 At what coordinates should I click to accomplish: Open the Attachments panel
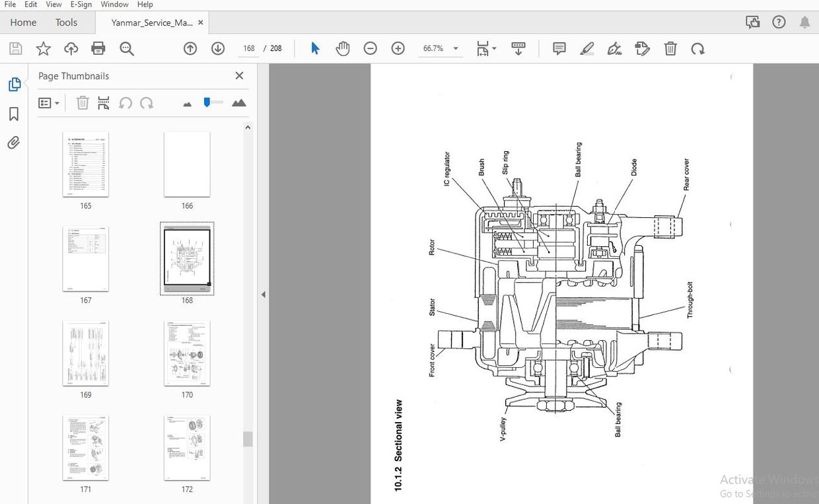click(x=14, y=142)
